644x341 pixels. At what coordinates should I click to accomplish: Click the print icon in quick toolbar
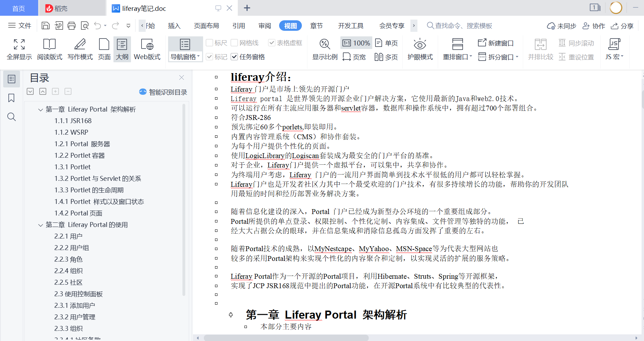point(71,26)
